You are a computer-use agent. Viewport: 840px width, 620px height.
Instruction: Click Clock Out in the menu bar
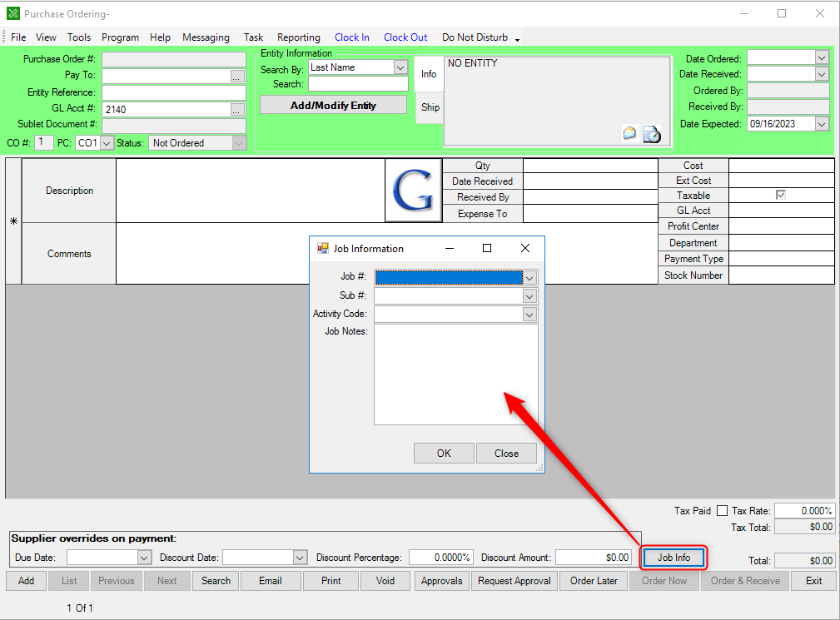point(405,37)
